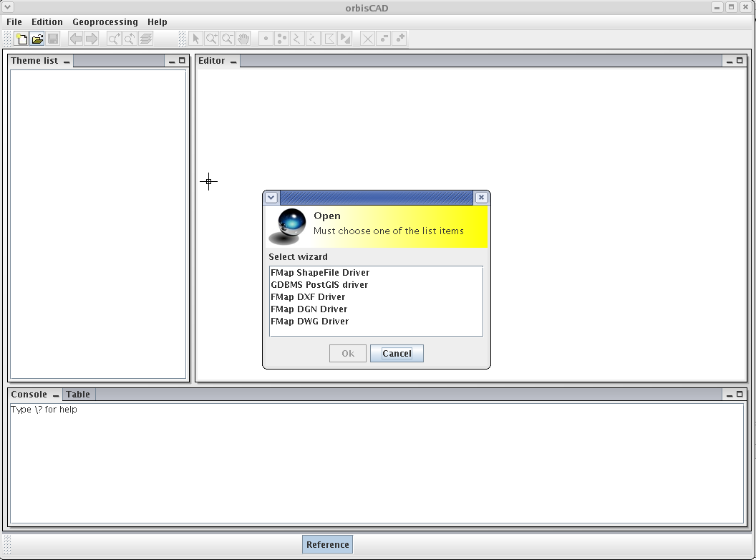Choose the zoom out magnifier tool
The height and width of the screenshot is (560, 756).
[x=228, y=39]
